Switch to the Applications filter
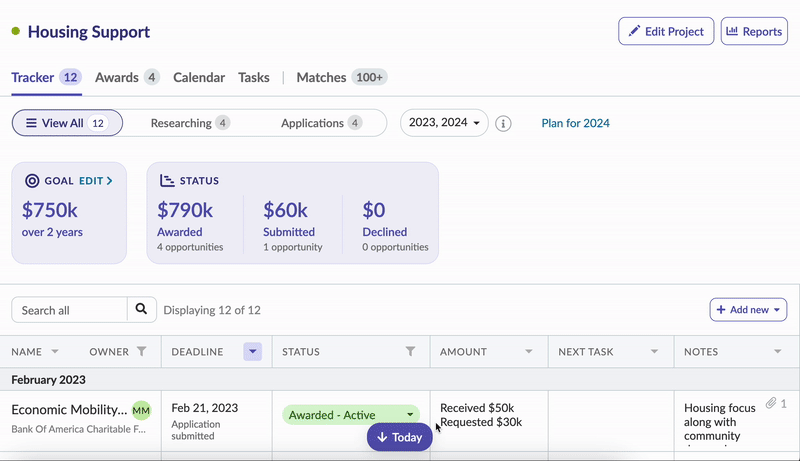Image resolution: width=800 pixels, height=461 pixels. (x=320, y=123)
